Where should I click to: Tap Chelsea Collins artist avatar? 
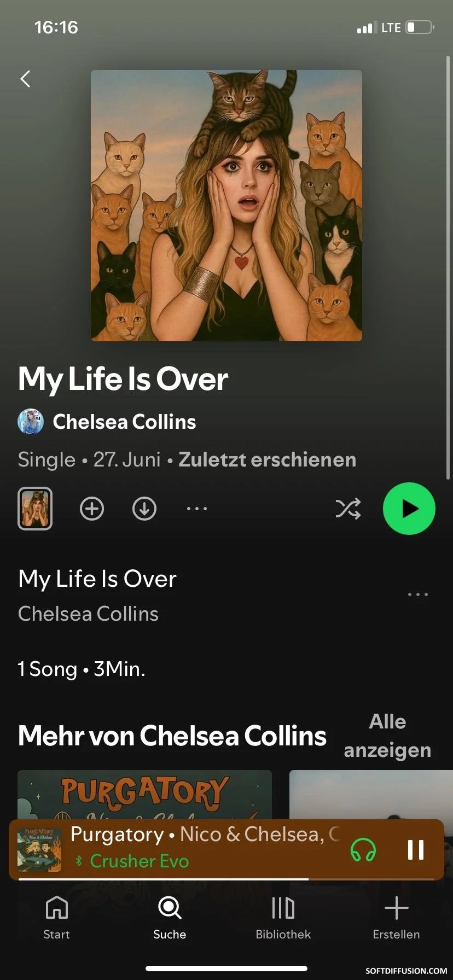(31, 422)
